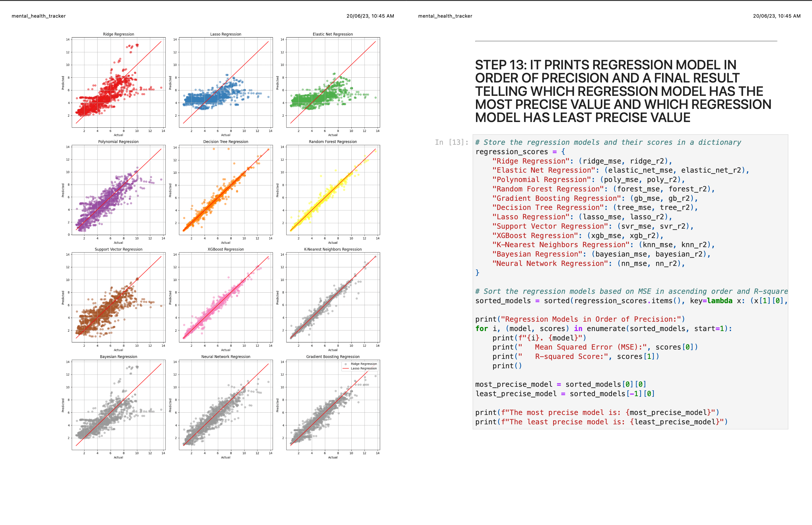The height and width of the screenshot is (525, 812).
Task: Click the 'regression_scores = {' line
Action: [x=520, y=152]
